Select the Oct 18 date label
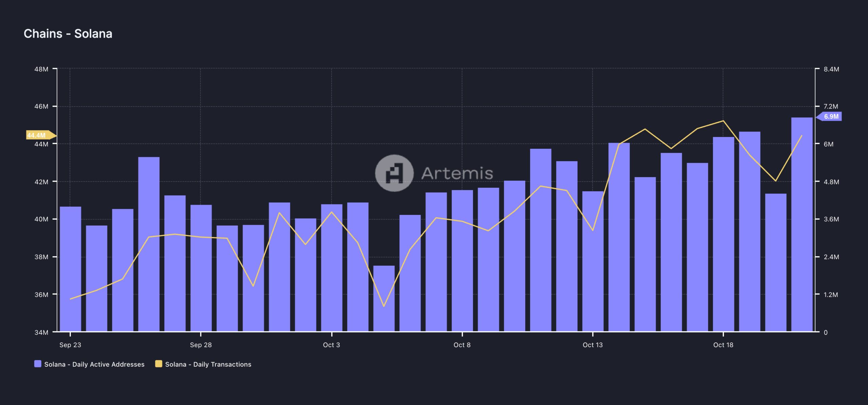This screenshot has width=868, height=405. (723, 345)
